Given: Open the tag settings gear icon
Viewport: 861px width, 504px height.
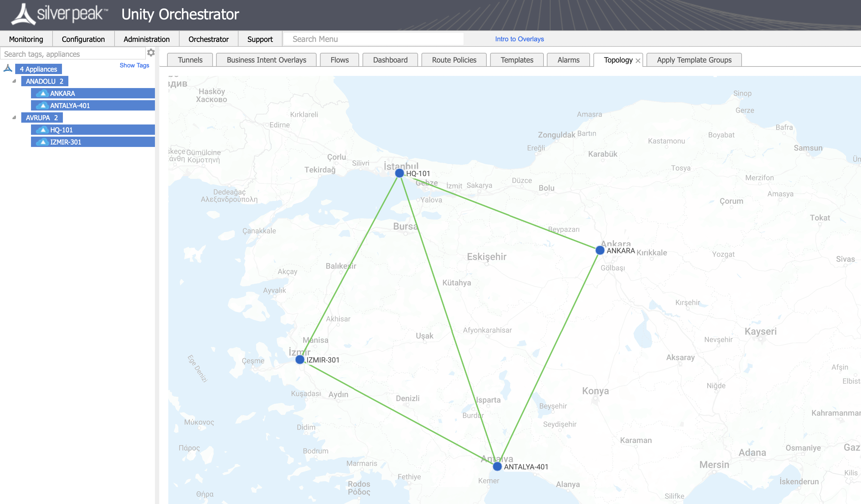Looking at the screenshot, I should pyautogui.click(x=151, y=53).
